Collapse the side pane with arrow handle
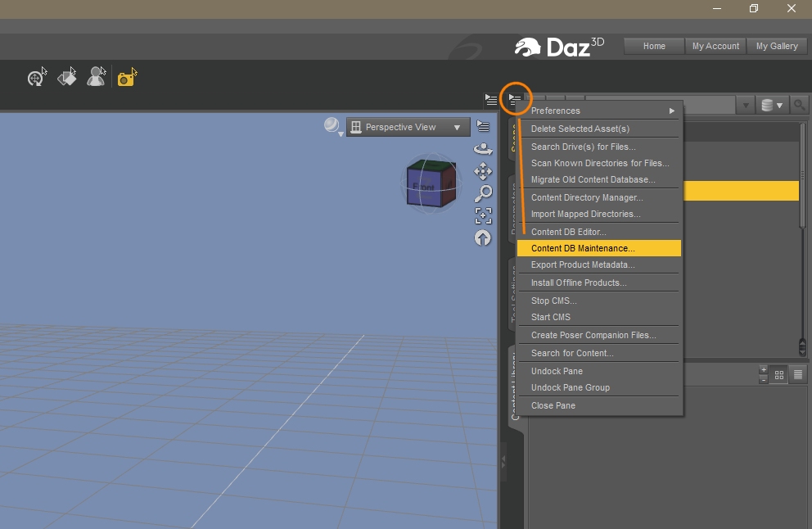 (x=503, y=460)
